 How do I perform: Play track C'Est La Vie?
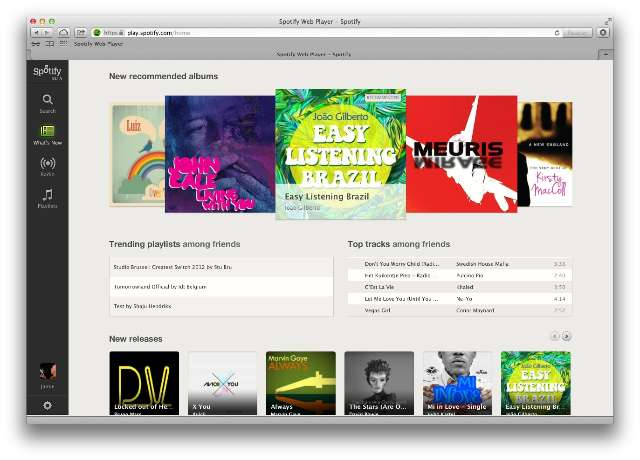[379, 287]
